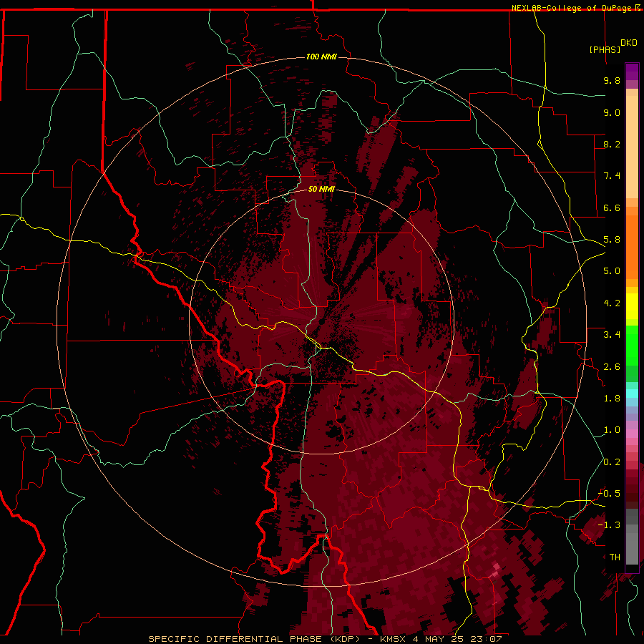
Task: Click the bright pink radar echo in southeast
Action: pos(496,567)
